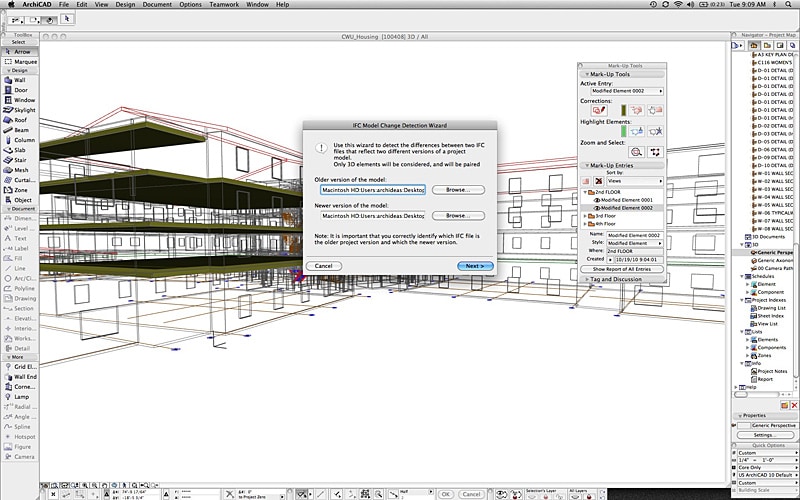
Task: Choose the Wall tool
Action: 19,80
